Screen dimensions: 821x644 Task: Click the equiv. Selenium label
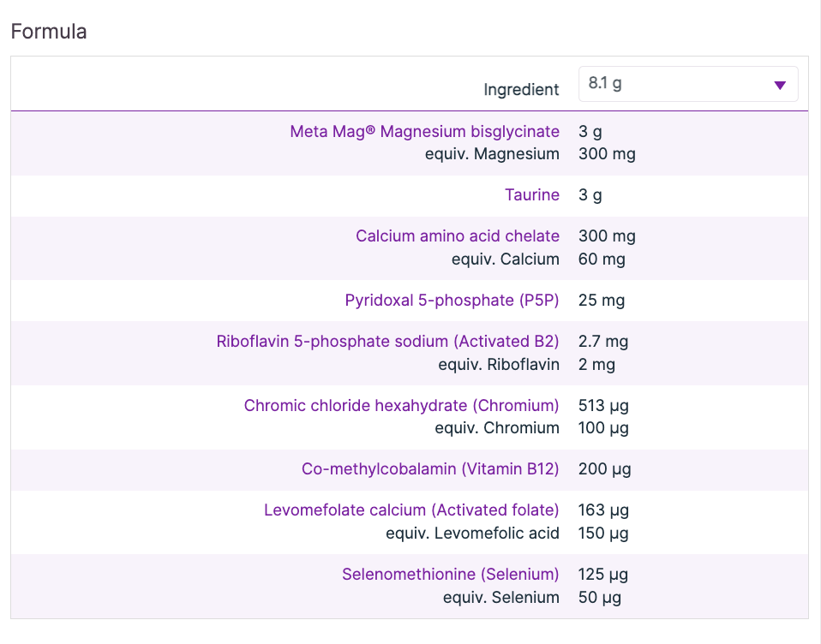pyautogui.click(x=501, y=598)
